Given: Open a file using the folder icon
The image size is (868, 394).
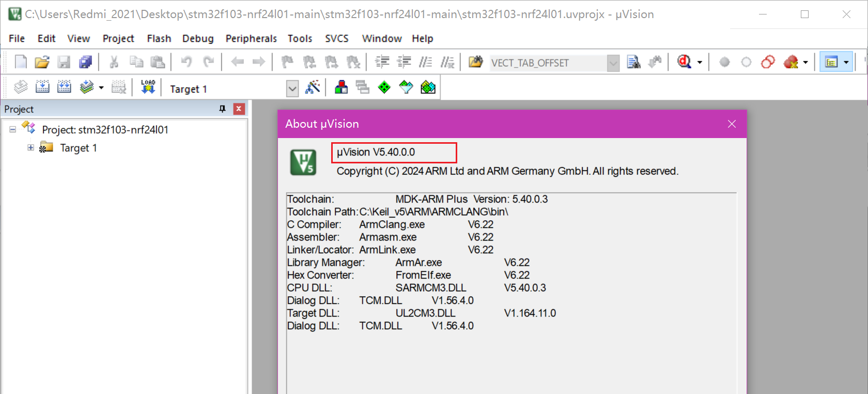Looking at the screenshot, I should click(42, 62).
